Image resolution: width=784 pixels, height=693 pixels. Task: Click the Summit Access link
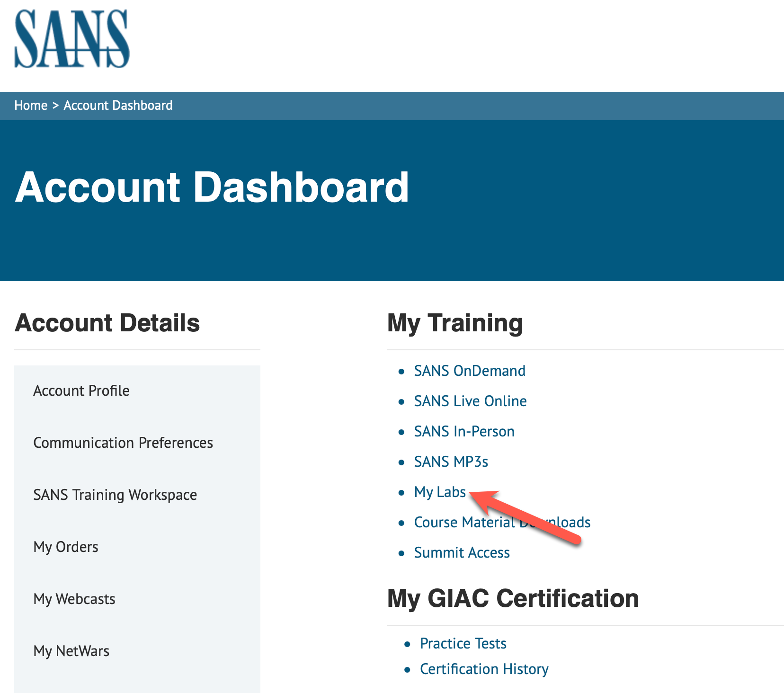coord(462,553)
